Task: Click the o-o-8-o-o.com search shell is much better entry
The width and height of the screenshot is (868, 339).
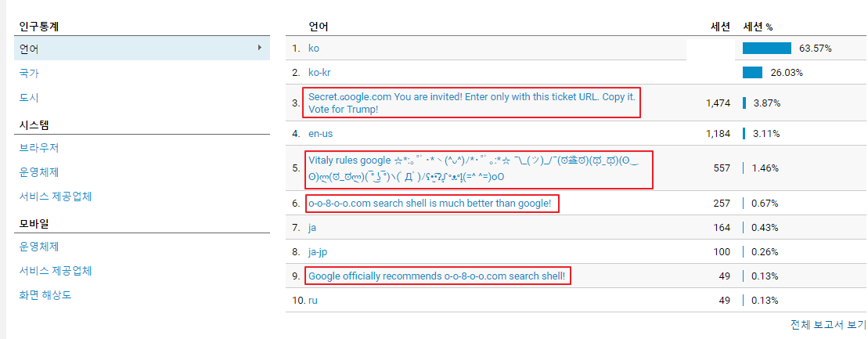Action: coord(430,204)
